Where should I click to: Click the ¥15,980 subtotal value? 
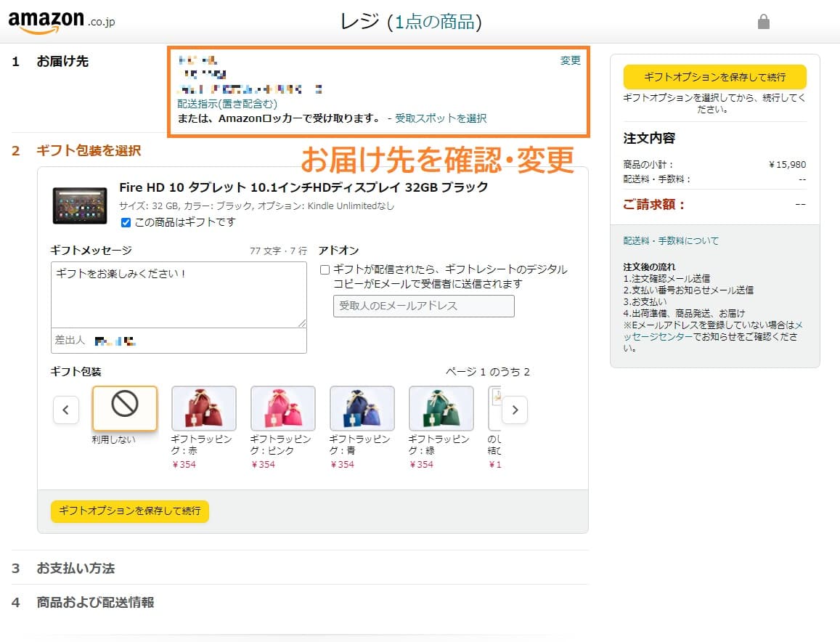click(787, 165)
